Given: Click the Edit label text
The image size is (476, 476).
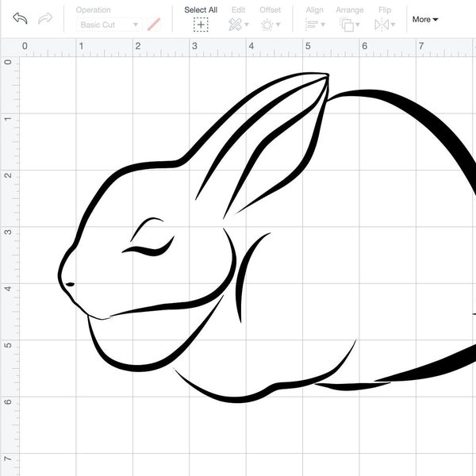Looking at the screenshot, I should point(238,10).
